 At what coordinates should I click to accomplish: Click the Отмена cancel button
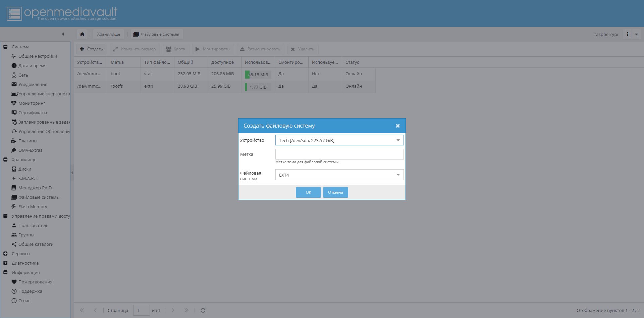[335, 192]
